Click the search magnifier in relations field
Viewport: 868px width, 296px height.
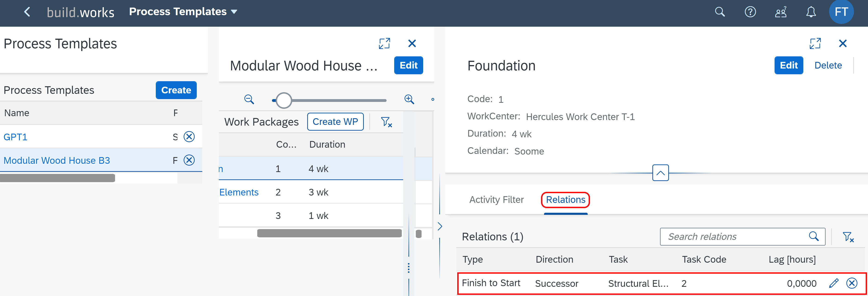click(814, 237)
